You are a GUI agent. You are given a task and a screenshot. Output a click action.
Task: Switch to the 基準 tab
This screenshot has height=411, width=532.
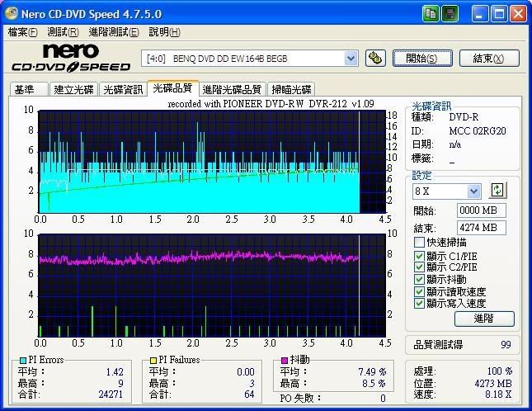pyautogui.click(x=29, y=90)
